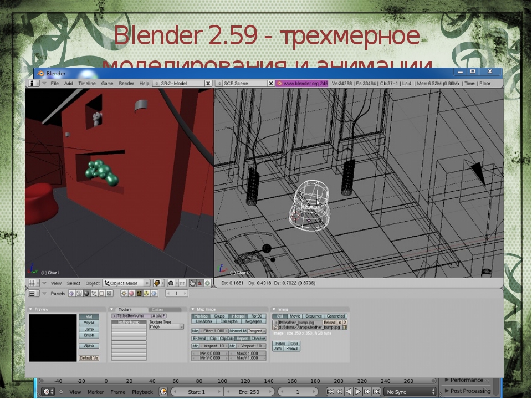The width and height of the screenshot is (532, 399).
Task: Toggle the 3D manipulator hand icon
Action: tap(192, 283)
